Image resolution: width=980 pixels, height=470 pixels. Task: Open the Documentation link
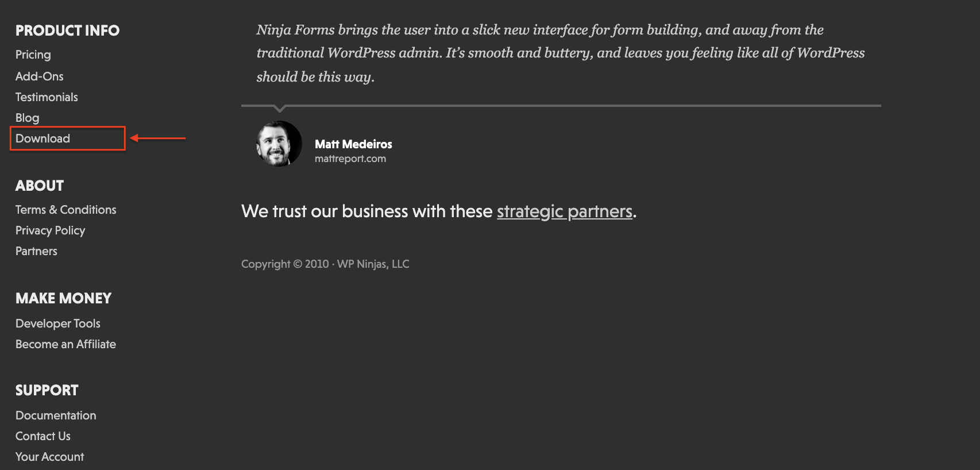click(56, 415)
